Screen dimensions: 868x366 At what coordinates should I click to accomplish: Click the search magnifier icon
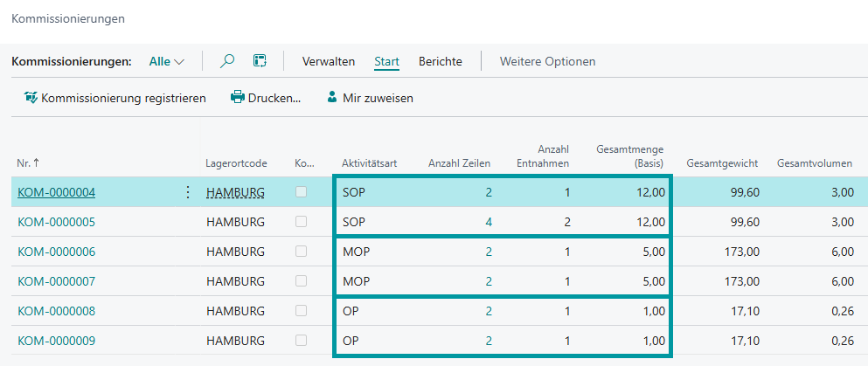[x=227, y=61]
